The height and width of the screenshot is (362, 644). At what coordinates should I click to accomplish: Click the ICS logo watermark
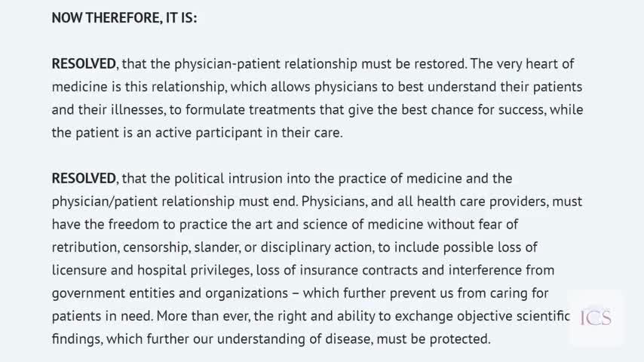[x=596, y=317]
